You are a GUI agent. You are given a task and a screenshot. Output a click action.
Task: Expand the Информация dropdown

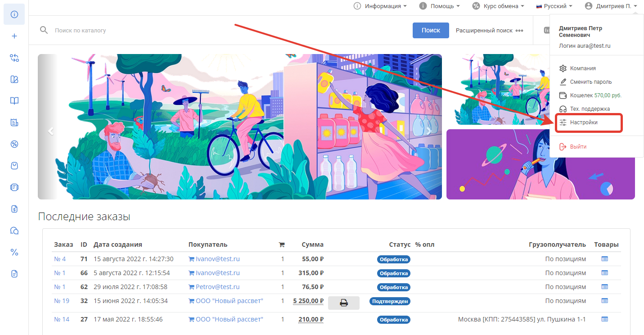pos(380,6)
